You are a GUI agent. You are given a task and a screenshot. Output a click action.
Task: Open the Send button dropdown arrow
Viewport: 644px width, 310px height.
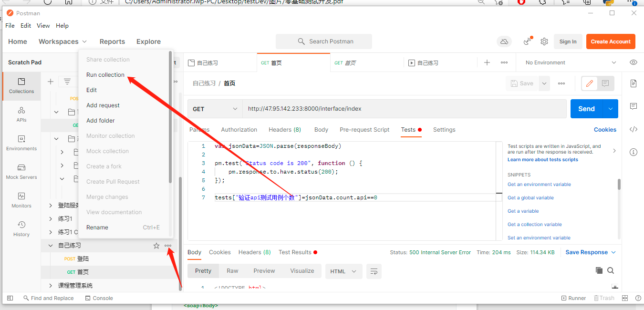(x=611, y=109)
